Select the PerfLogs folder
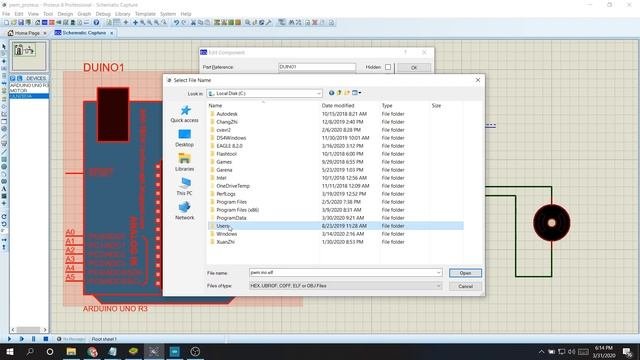This screenshot has height=360, width=640. (226, 194)
